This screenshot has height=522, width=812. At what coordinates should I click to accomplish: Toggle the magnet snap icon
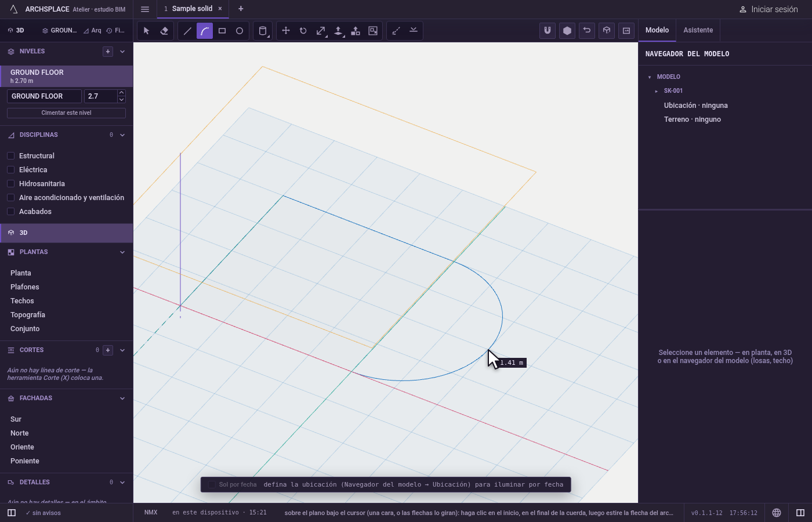[x=548, y=31]
